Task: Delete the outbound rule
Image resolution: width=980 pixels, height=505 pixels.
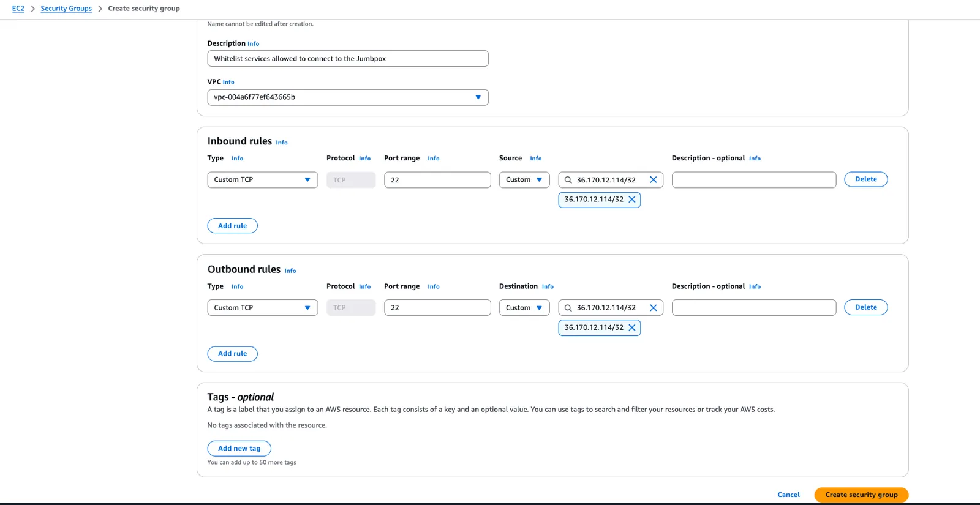Action: point(866,307)
